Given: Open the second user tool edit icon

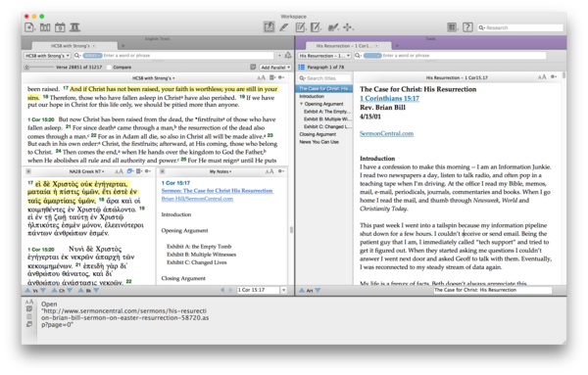Looking at the screenshot, I should pyautogui.click(x=316, y=27).
